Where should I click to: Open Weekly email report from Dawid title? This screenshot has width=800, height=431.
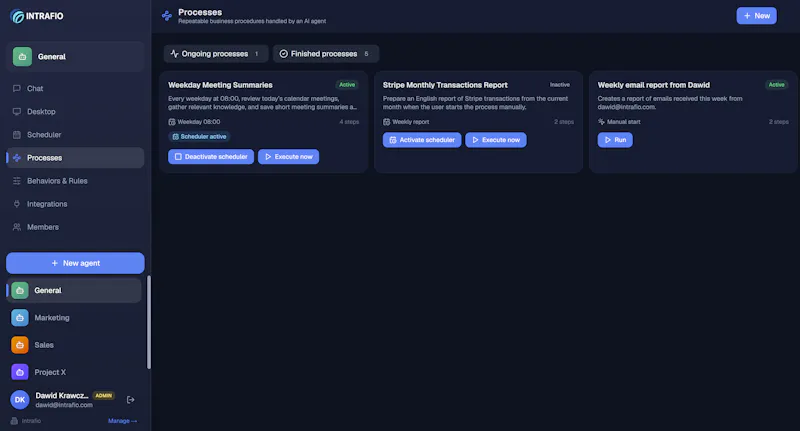[654, 85]
